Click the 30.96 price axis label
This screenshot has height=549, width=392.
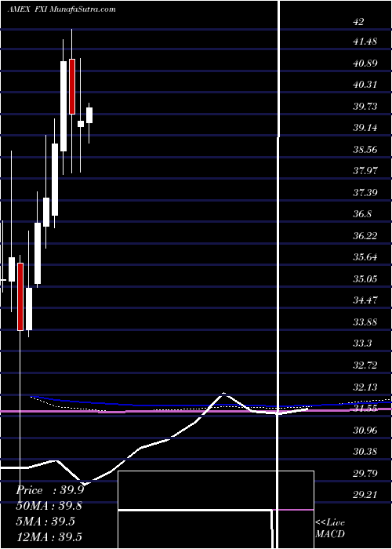pyautogui.click(x=365, y=430)
